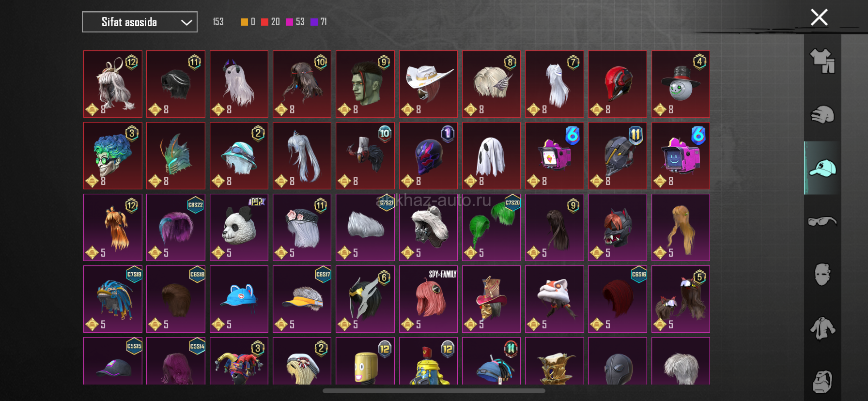Select the panda head item
868x401 pixels.
[x=239, y=227]
